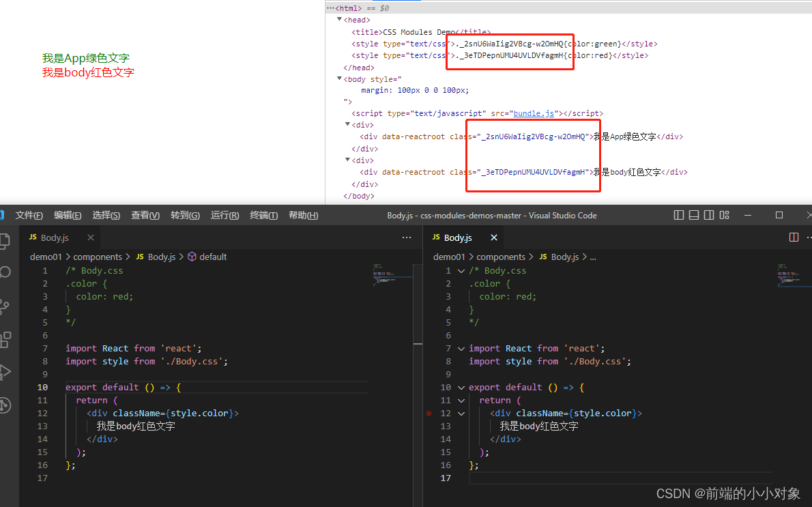The width and height of the screenshot is (812, 507).
Task: Toggle the breakpoint on line 12
Action: pyautogui.click(x=429, y=414)
